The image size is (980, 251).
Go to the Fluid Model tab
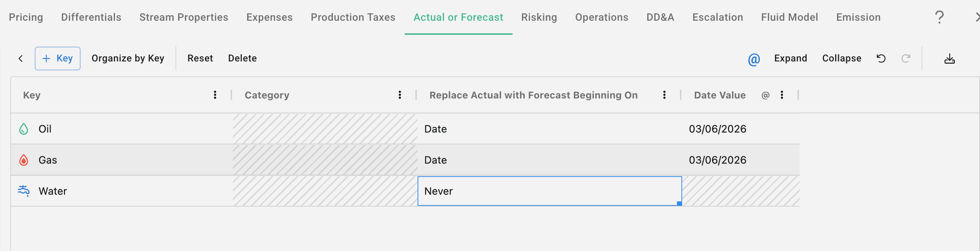coord(789,17)
